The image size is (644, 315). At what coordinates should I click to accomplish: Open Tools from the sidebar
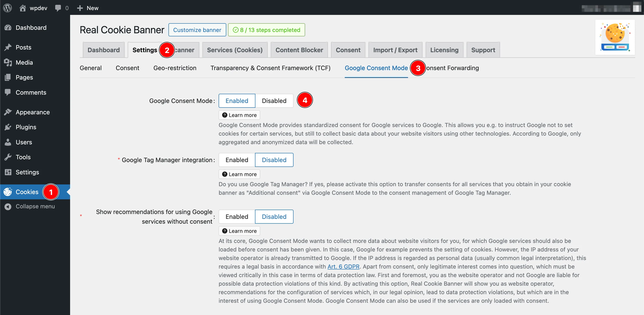click(x=23, y=157)
